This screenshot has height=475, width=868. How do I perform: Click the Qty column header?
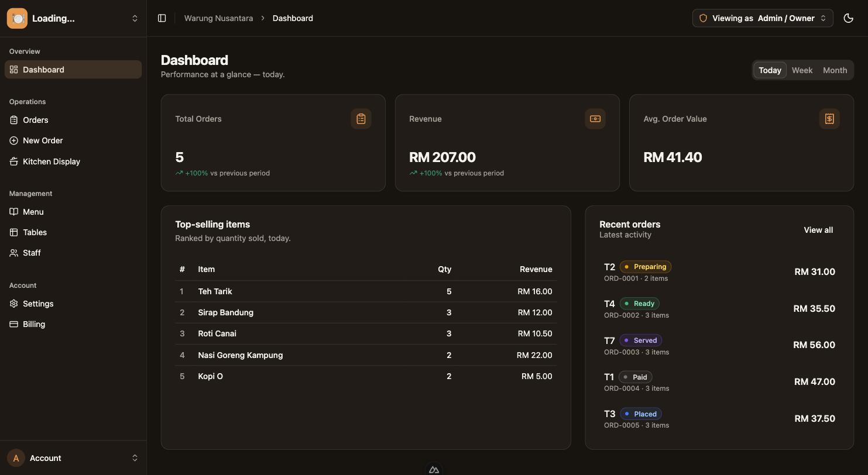(x=444, y=269)
